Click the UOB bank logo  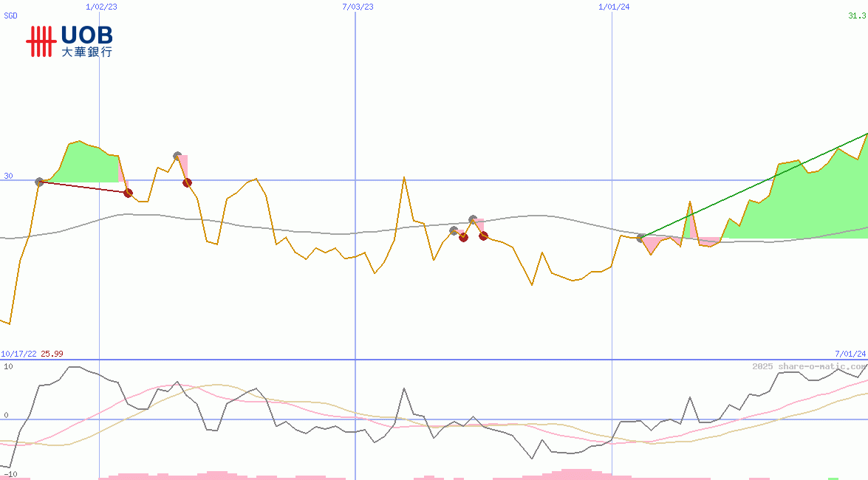click(69, 41)
